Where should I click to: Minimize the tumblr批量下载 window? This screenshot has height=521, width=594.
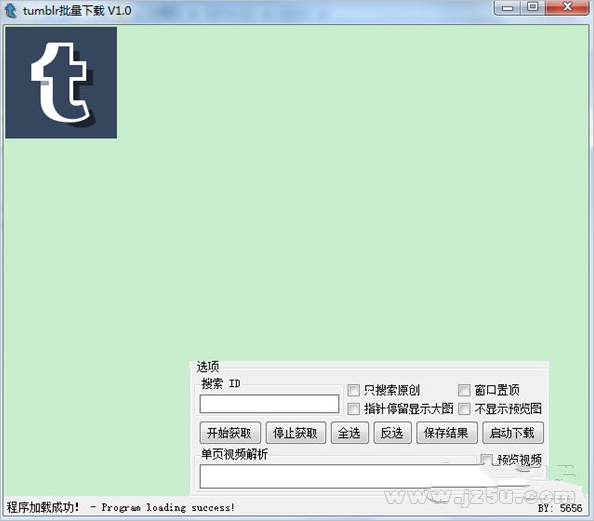507,8
